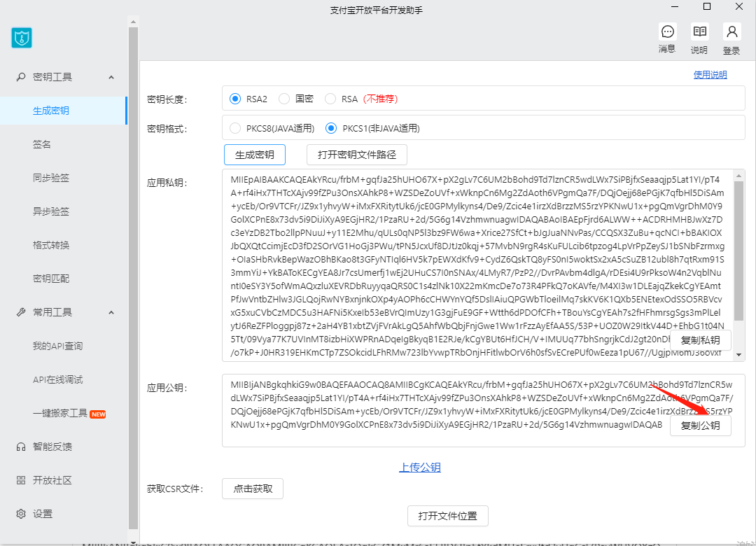Close the developer assistant window
Image resolution: width=756 pixels, height=546 pixels.
[x=738, y=7]
